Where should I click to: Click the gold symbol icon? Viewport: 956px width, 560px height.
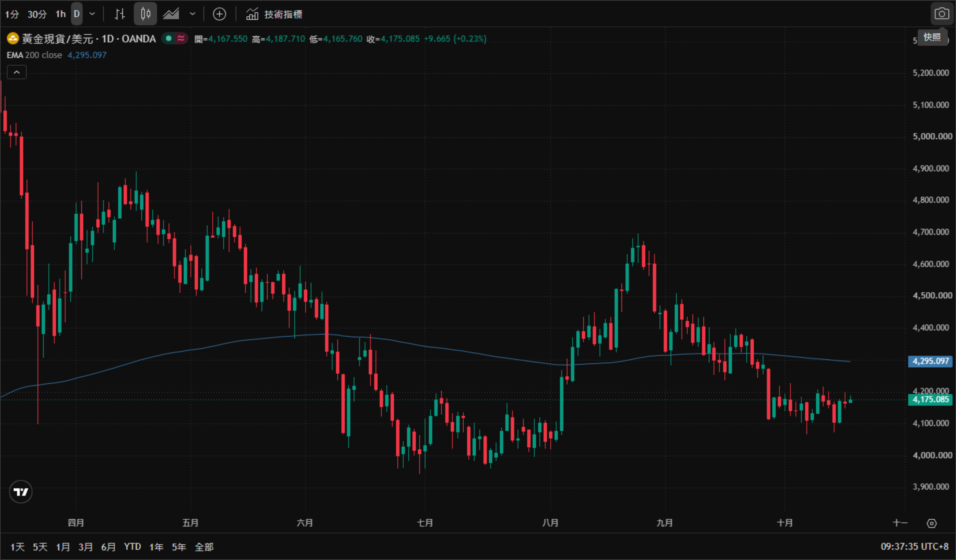[x=13, y=39]
